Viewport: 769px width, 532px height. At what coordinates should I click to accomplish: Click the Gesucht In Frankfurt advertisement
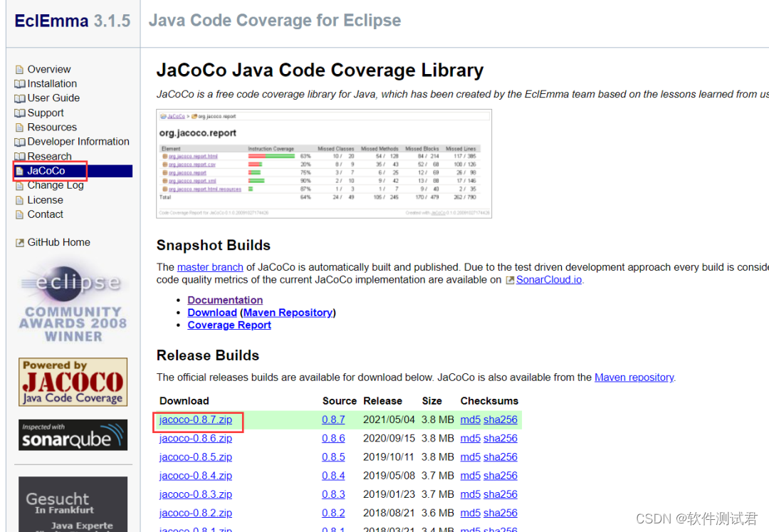[x=73, y=504]
